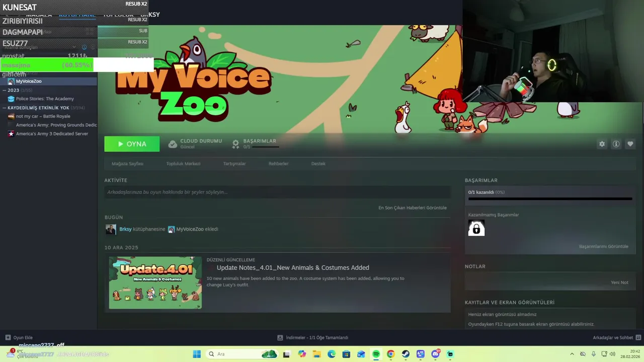This screenshot has height=362, width=644.
Task: Collapse the 2023 collection group
Action: click(4, 90)
